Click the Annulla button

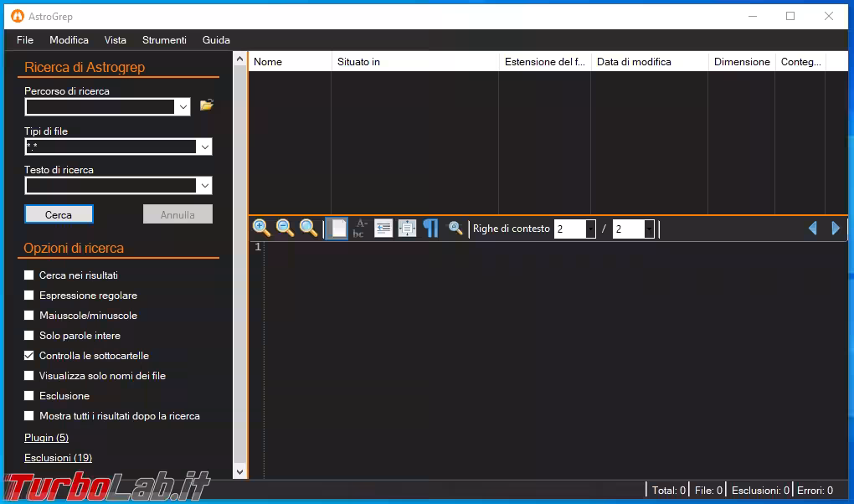(177, 214)
